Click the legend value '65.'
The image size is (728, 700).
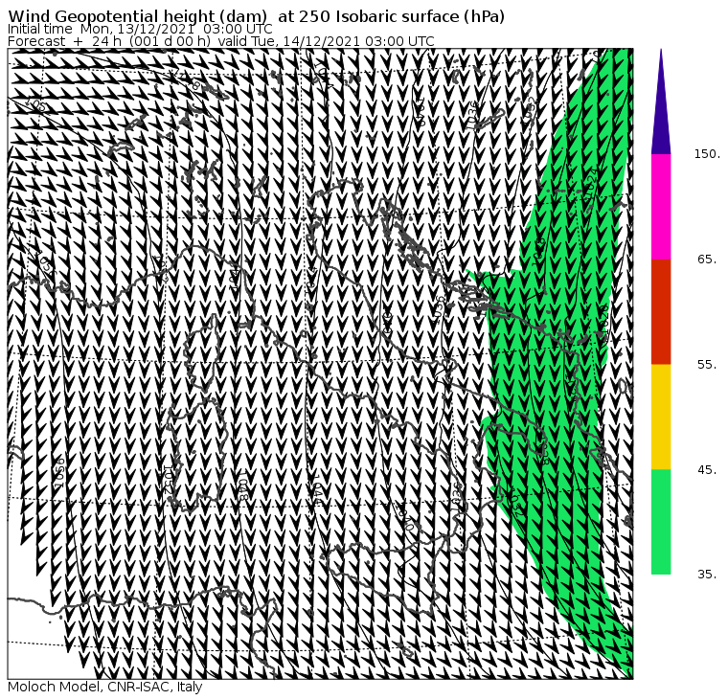point(707,260)
